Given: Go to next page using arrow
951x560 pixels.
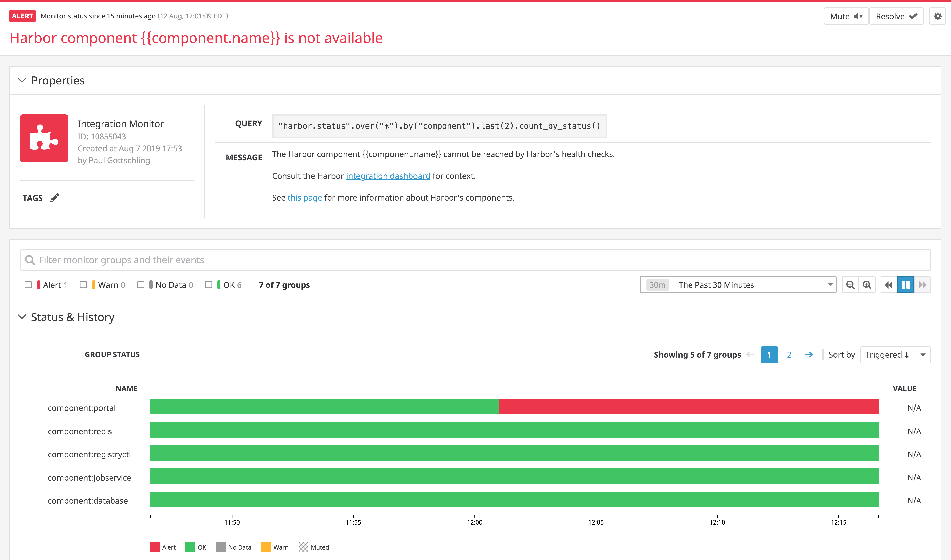Looking at the screenshot, I should [x=809, y=355].
